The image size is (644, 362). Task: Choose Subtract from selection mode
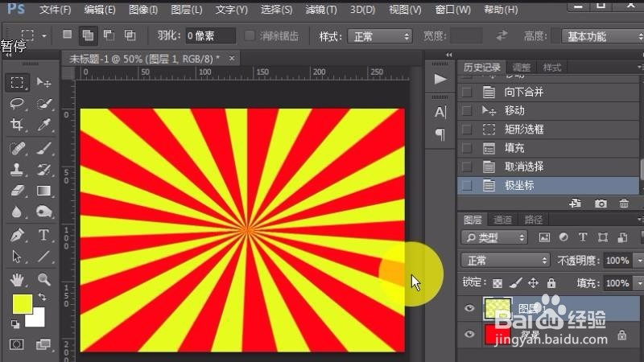point(109,35)
